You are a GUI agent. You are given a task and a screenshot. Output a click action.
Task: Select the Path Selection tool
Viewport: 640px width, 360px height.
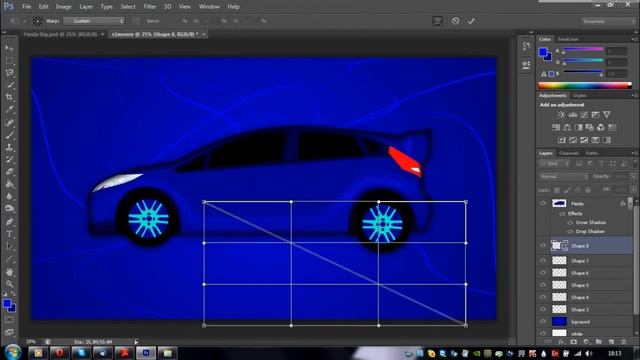tap(9, 247)
